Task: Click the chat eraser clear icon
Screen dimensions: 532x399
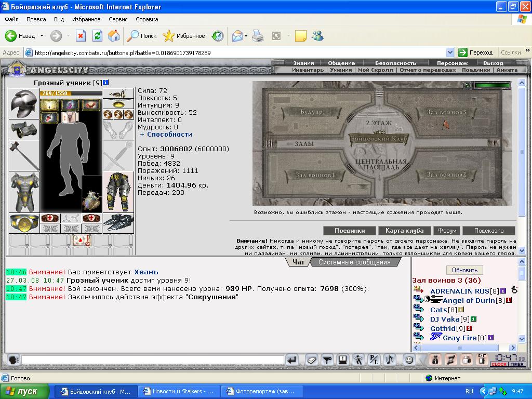Action: [311, 360]
